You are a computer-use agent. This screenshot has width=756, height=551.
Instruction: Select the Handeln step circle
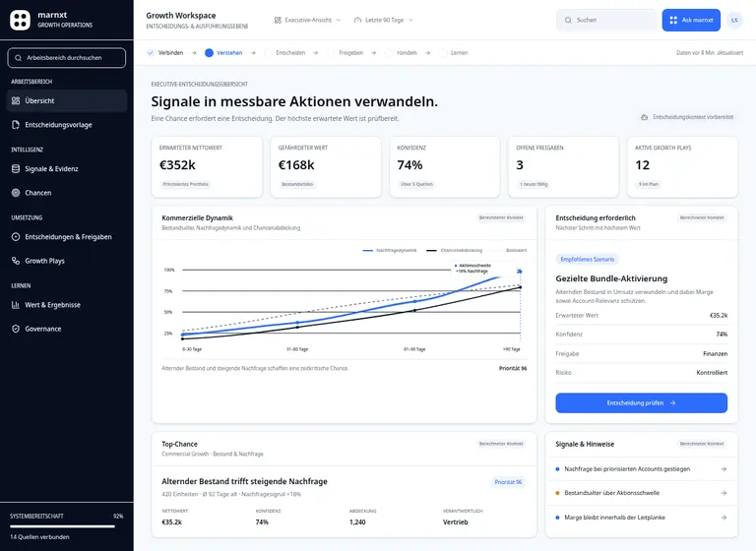[389, 53]
